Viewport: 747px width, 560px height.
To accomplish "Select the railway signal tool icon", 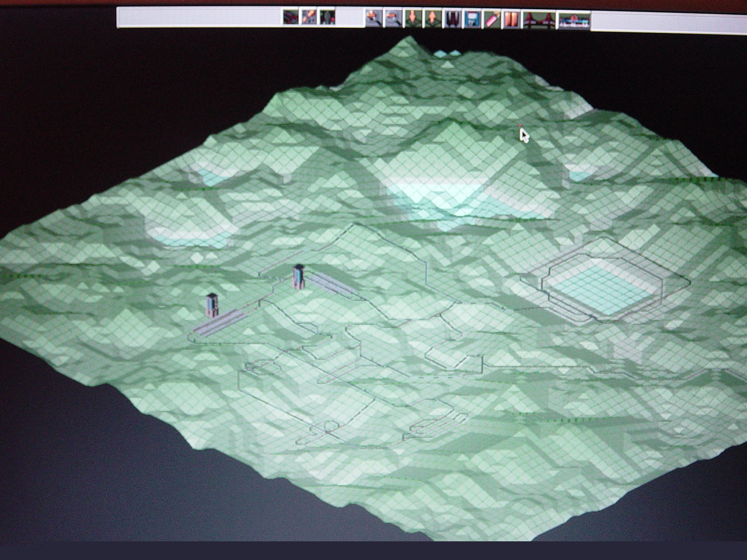I will (327, 17).
